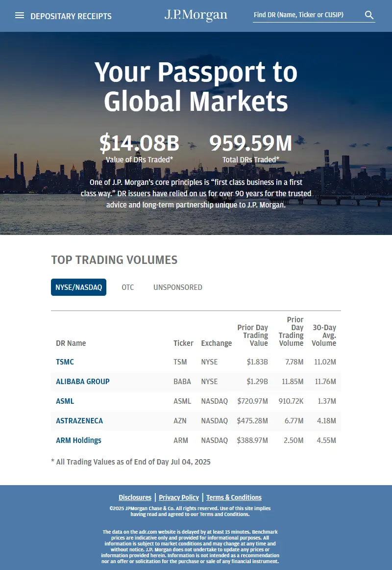This screenshot has height=570, width=392.
Task: Click the ©2025 JPMorgan Chase copyright notice
Action: pos(190,511)
